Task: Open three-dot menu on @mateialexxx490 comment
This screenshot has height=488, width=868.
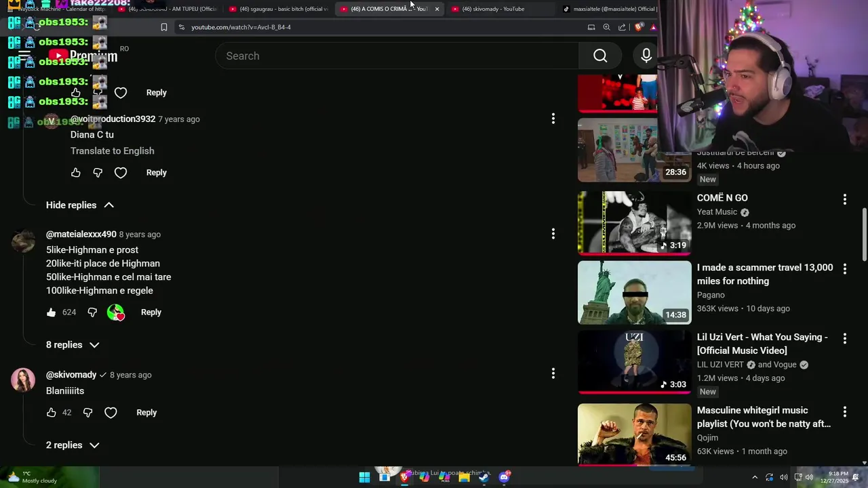Action: pos(553,234)
